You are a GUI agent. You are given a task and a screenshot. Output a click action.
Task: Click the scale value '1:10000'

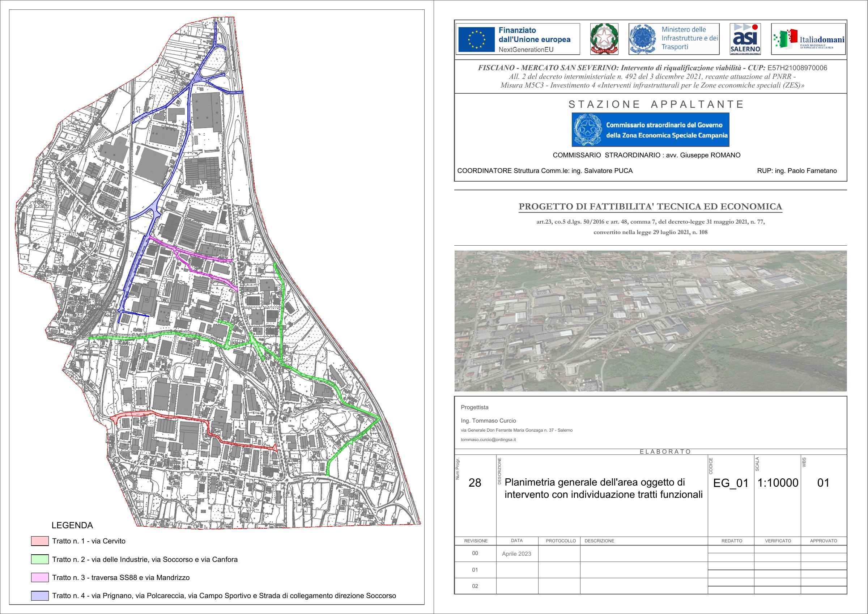pos(778,483)
